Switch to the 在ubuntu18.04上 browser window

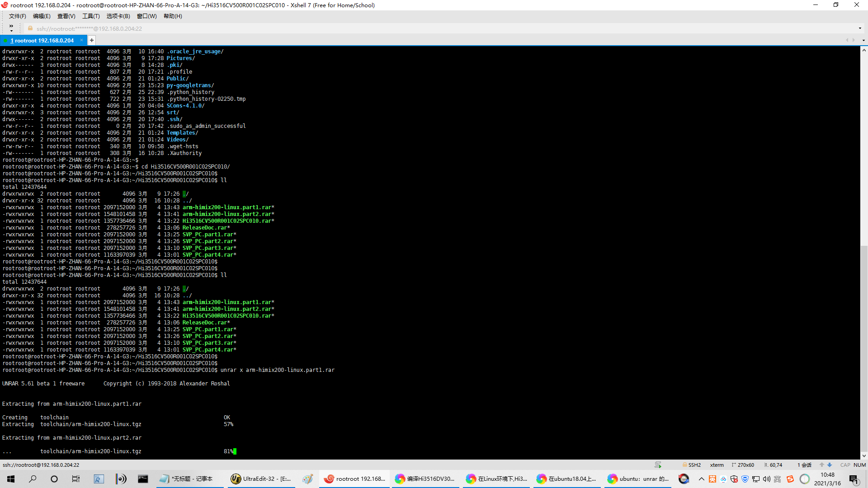[568, 479]
